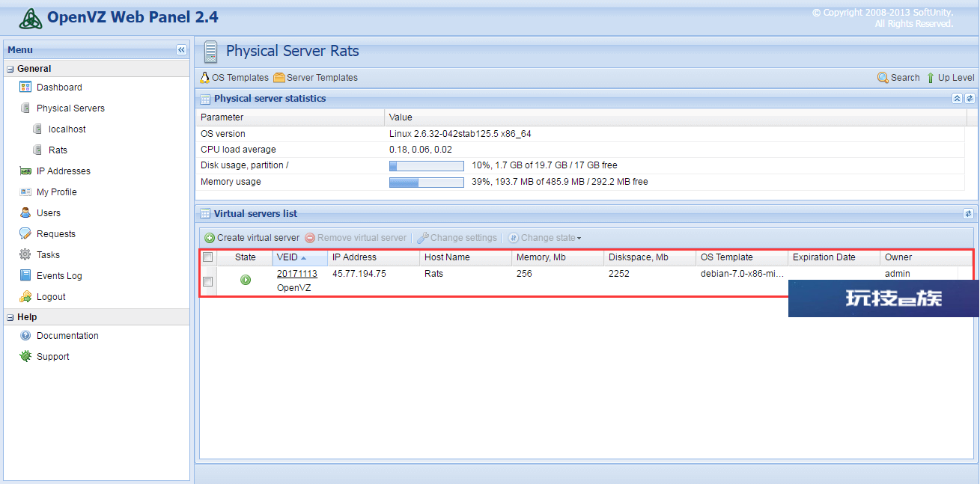This screenshot has width=980, height=484.
Task: Sort by the Expiration Date column header
Action: point(834,257)
